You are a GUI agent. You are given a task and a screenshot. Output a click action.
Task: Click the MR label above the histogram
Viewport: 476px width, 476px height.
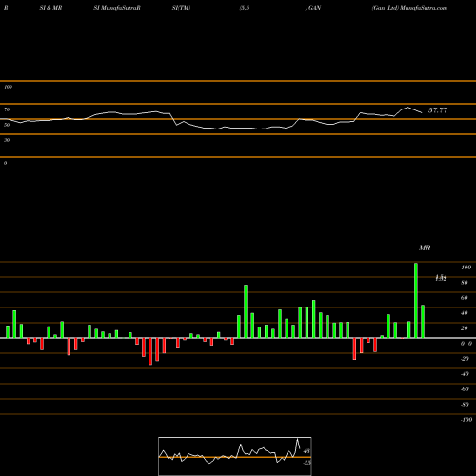425,248
